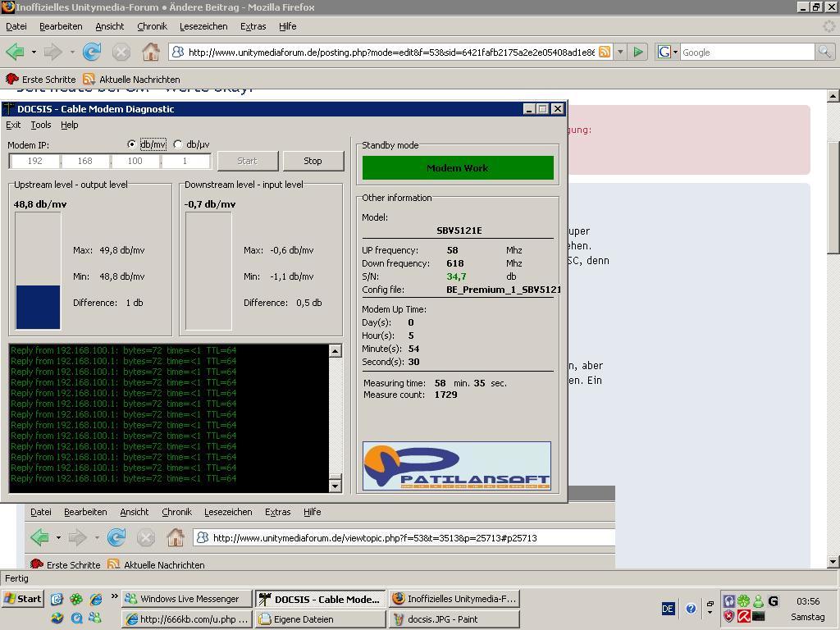Open Firefox Extras menu
The width and height of the screenshot is (840, 630).
(253, 26)
